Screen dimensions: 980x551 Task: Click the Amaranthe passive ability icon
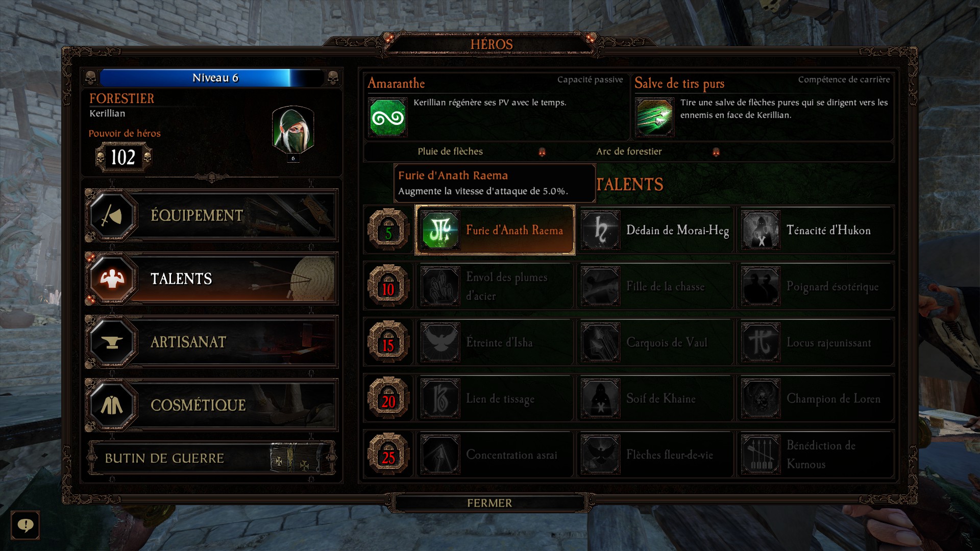[x=388, y=117]
